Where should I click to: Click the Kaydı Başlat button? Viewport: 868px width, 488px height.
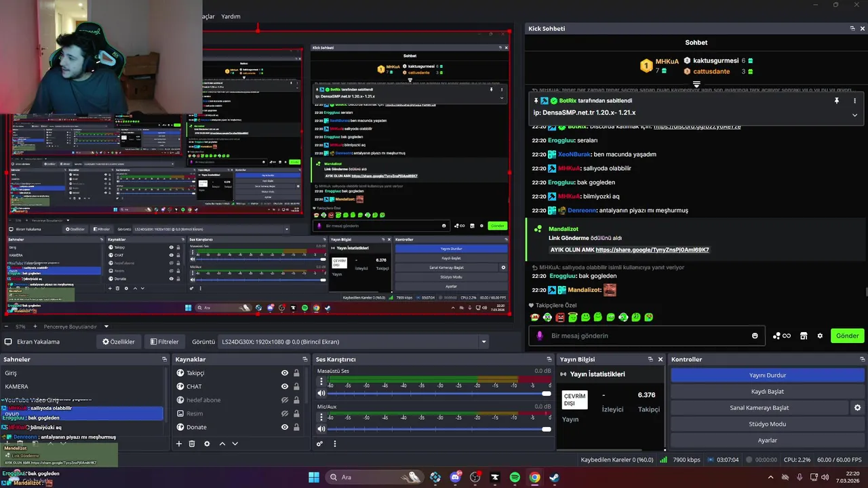tap(768, 391)
